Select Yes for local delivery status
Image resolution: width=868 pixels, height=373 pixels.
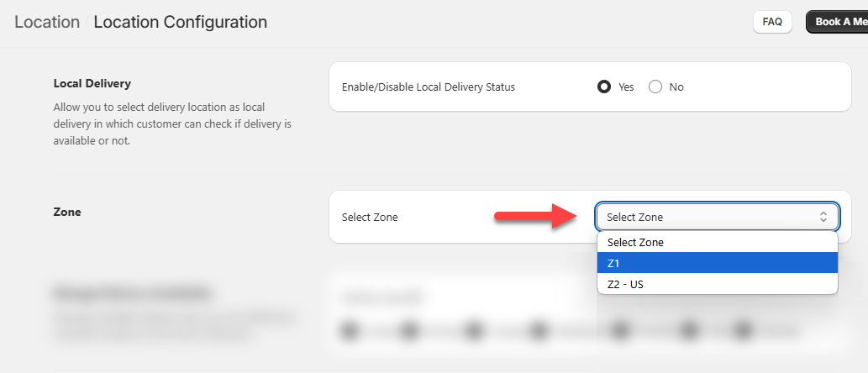pyautogui.click(x=604, y=87)
